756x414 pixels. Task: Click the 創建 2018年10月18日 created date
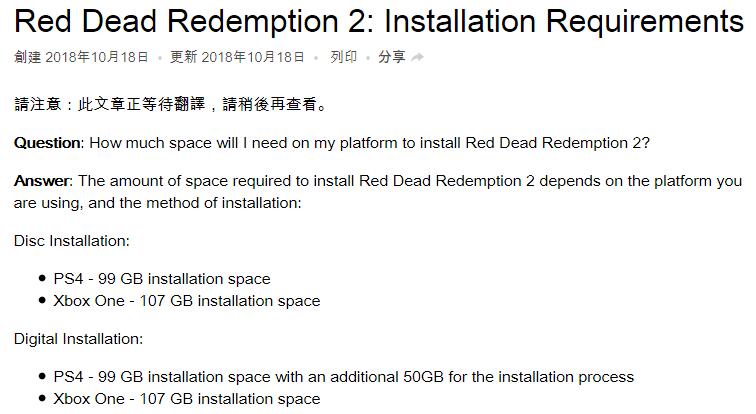[x=81, y=57]
